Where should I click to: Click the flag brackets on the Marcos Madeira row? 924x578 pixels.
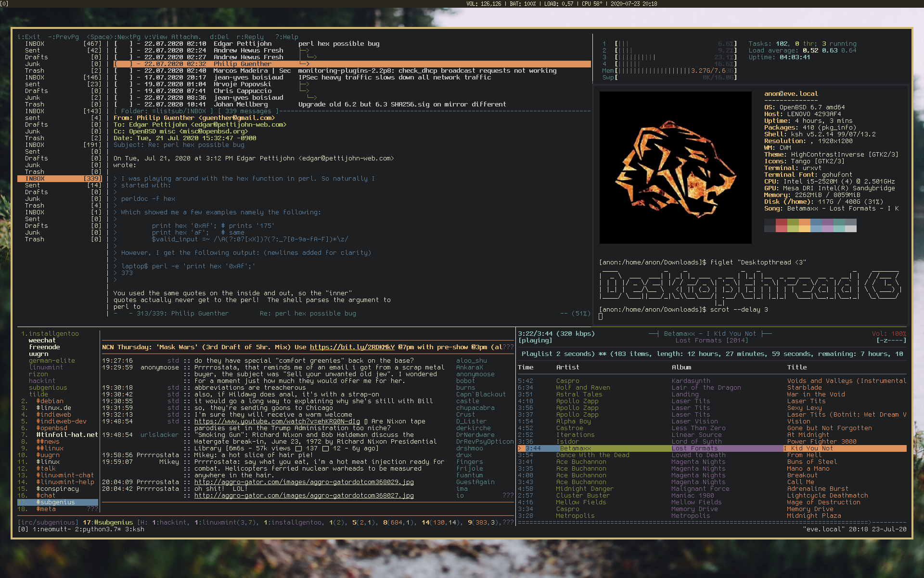(x=123, y=70)
